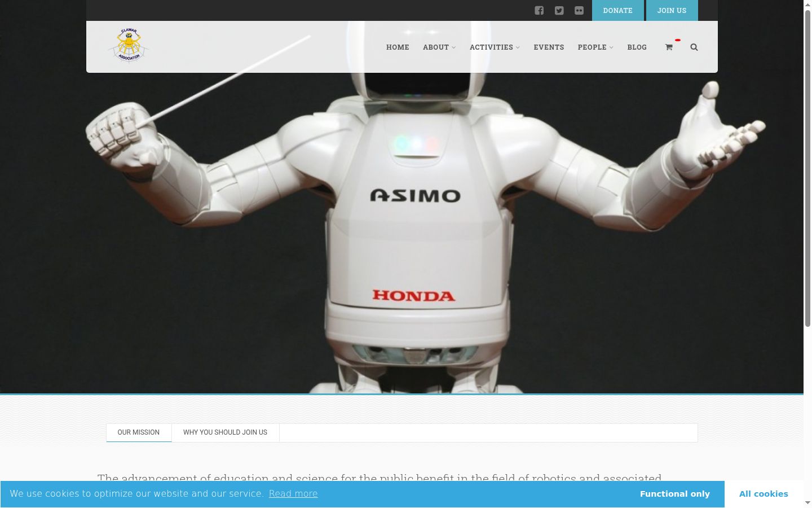This screenshot has height=508, width=812.
Task: Expand the ABOUT dropdown menu
Action: coord(439,47)
